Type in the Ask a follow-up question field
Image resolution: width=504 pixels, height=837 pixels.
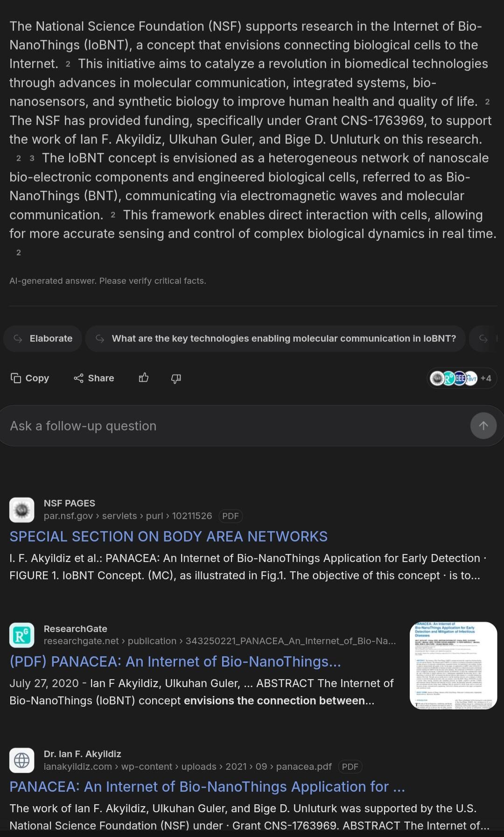[233, 426]
